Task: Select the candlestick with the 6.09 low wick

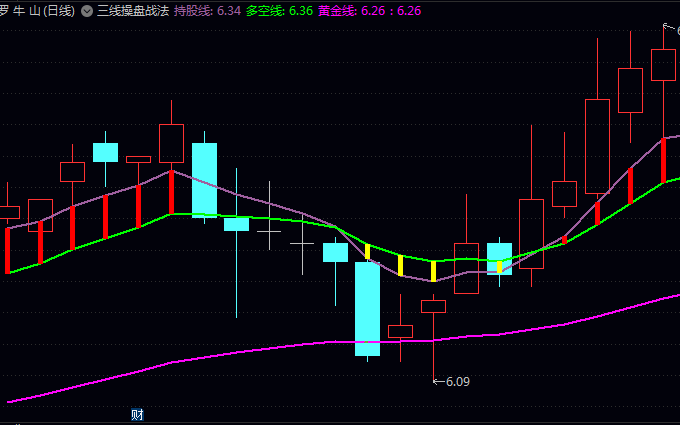Action: (x=434, y=306)
